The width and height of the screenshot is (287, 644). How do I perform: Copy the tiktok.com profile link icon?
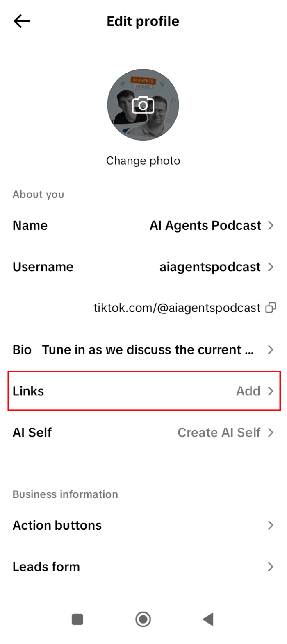click(x=271, y=308)
